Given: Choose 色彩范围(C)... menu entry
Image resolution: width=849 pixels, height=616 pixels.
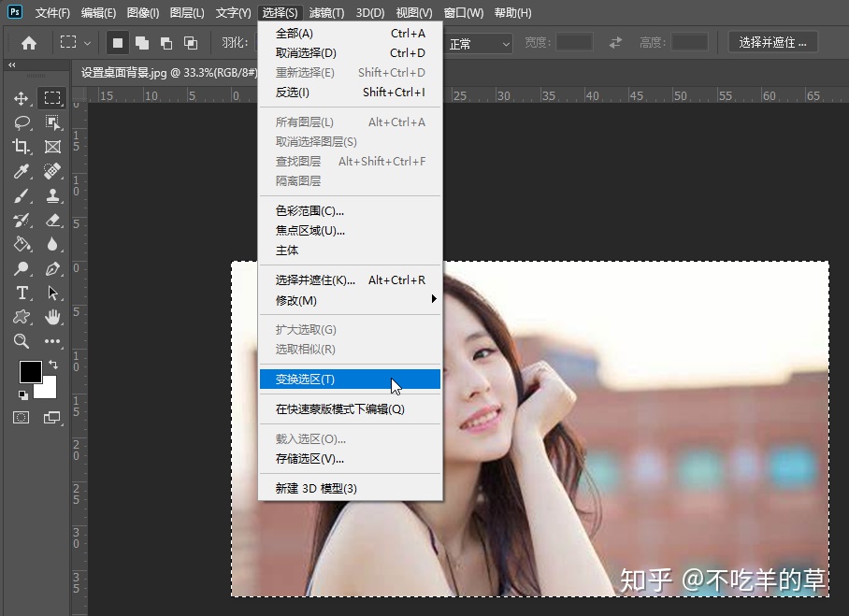Looking at the screenshot, I should tap(350, 211).
